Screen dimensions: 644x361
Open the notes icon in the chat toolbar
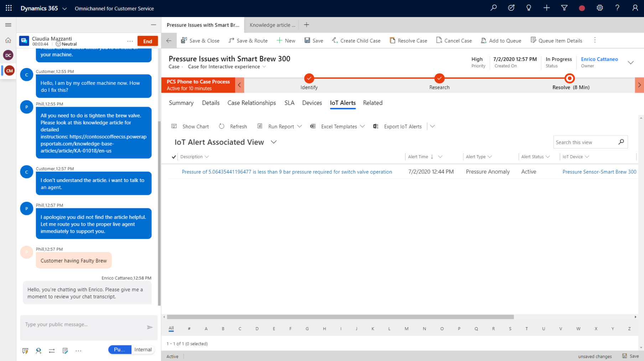pyautogui.click(x=65, y=351)
